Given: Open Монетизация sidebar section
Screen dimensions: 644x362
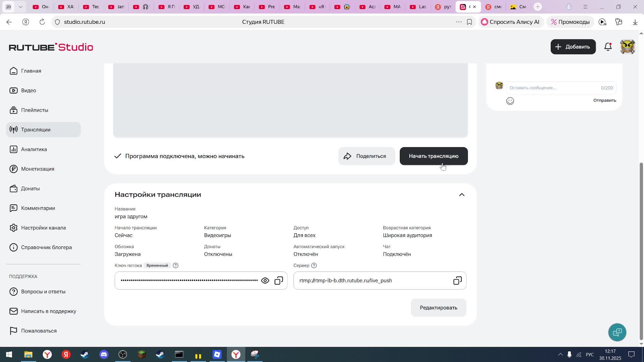Looking at the screenshot, I should (x=38, y=169).
